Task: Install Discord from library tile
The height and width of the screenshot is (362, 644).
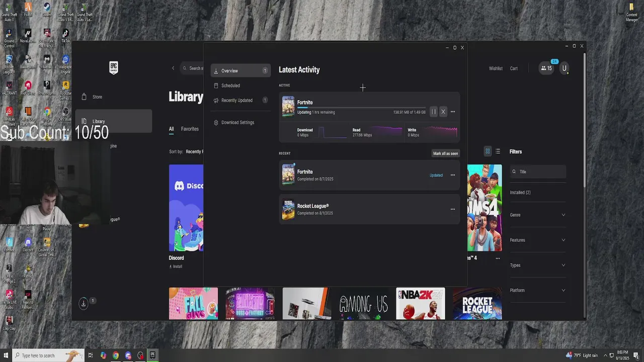Action: pyautogui.click(x=176, y=266)
